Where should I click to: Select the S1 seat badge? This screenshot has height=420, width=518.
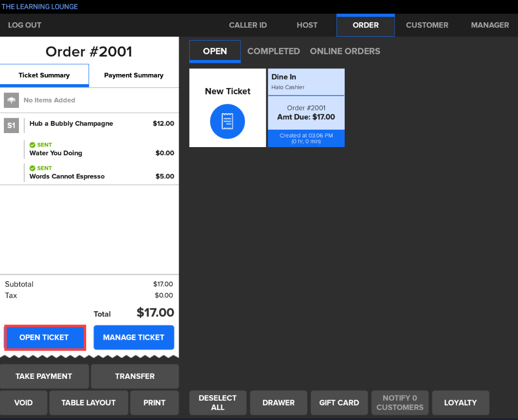pyautogui.click(x=11, y=126)
